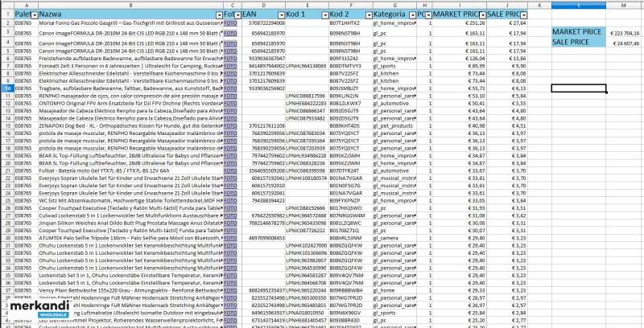Select Kod 2 cell B08DTMTVY3
644x328 pixels.
pyautogui.click(x=351, y=66)
